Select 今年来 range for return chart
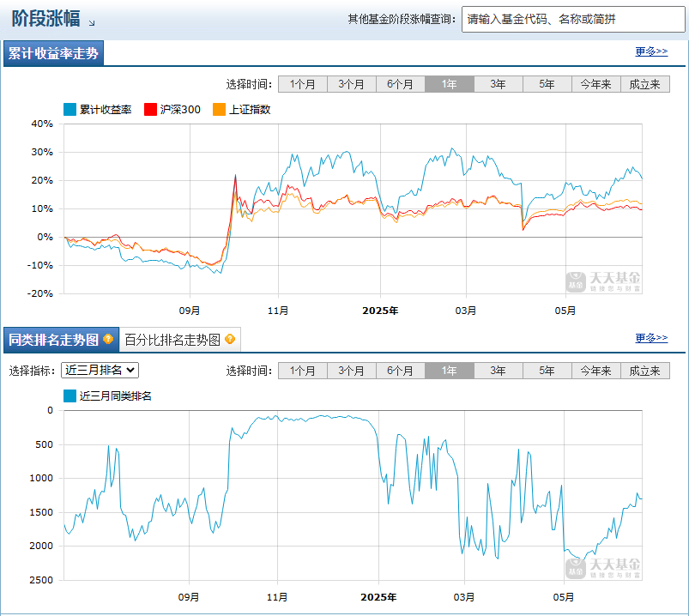This screenshot has width=689, height=616. [595, 84]
